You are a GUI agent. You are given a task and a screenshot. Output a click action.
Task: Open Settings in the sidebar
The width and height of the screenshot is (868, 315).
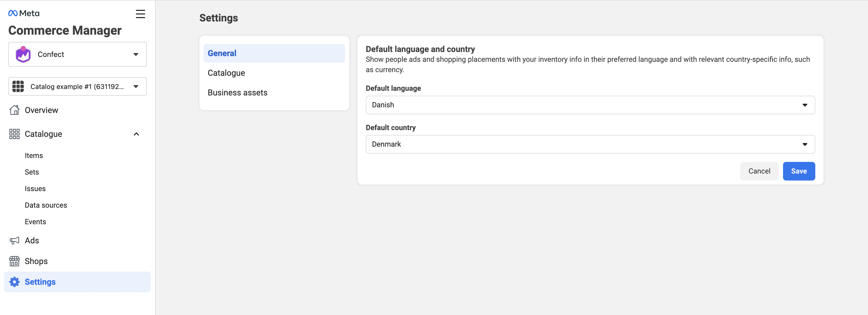[78, 282]
